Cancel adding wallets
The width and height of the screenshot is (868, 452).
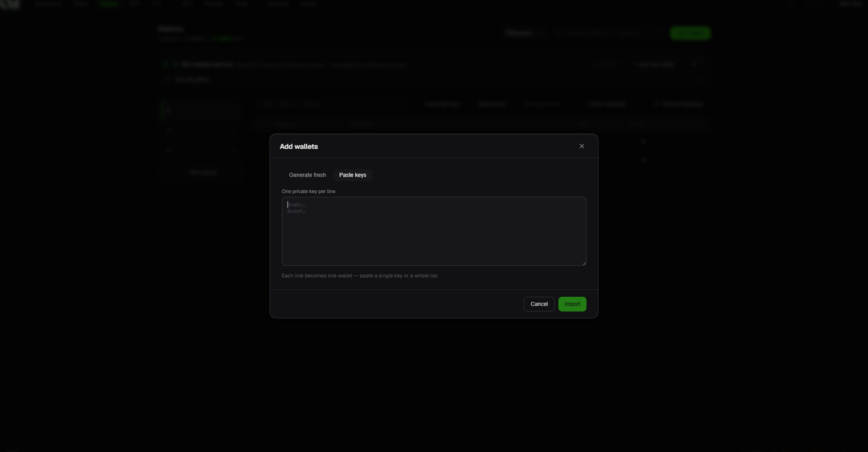click(539, 304)
